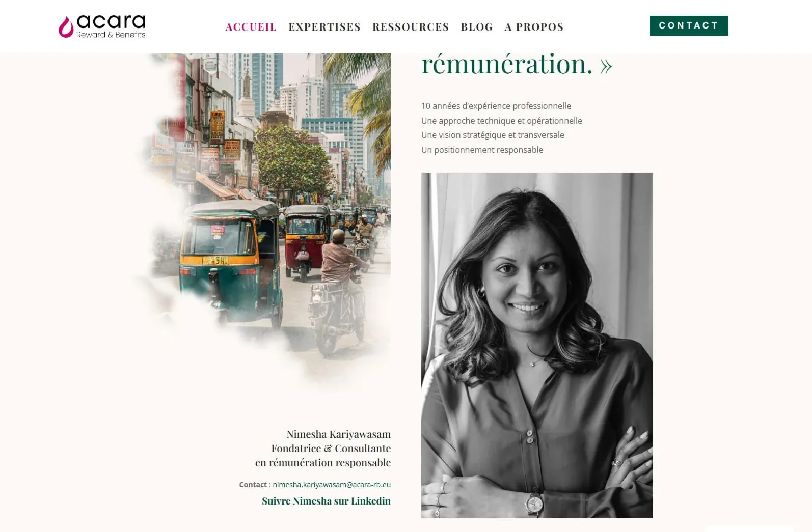
Task: Open the Expertises menu item
Action: pos(324,27)
